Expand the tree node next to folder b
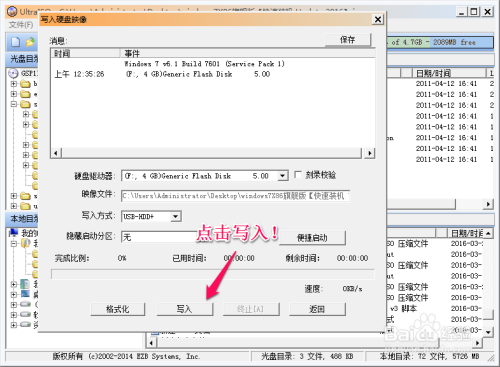The width and height of the screenshot is (500, 367). click(x=14, y=84)
